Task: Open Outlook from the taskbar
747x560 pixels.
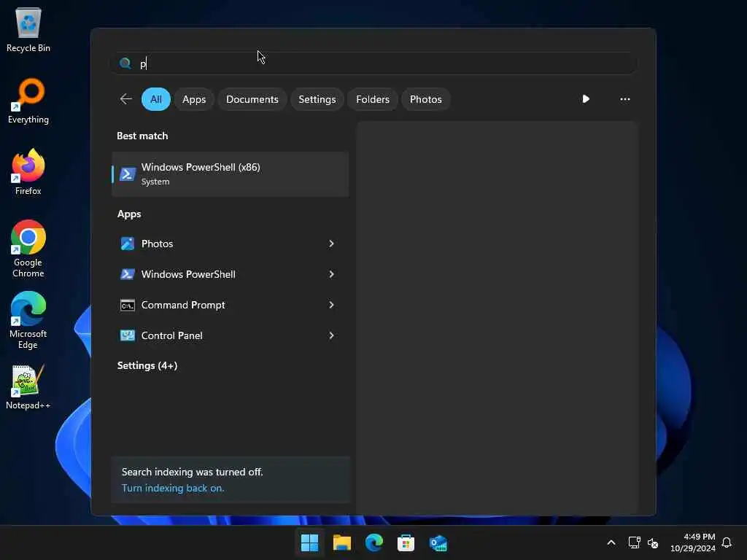Action: (438, 542)
